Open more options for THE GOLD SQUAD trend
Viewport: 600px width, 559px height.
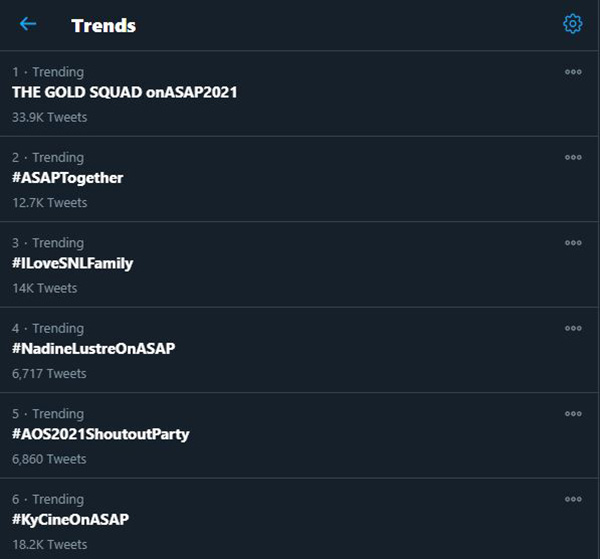[573, 72]
